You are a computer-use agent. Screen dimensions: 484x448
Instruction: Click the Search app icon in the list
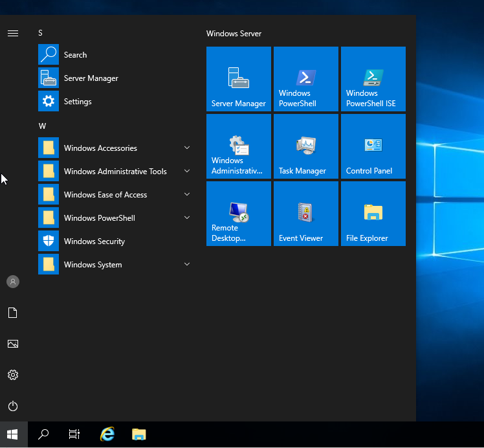(x=49, y=54)
